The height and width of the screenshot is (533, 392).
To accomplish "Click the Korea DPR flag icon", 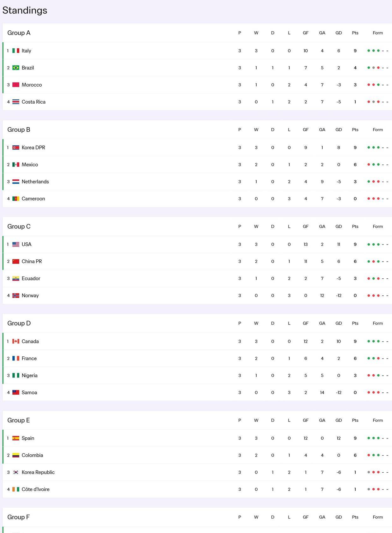I will tap(16, 148).
